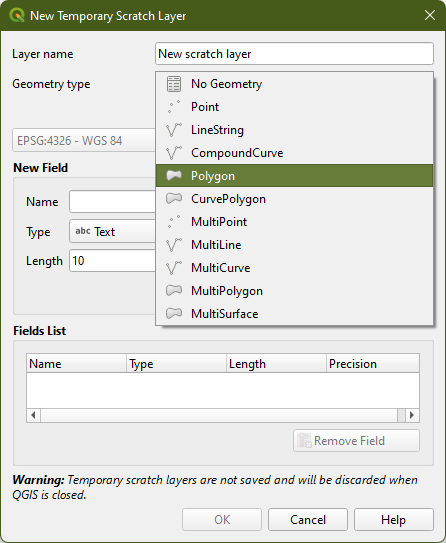Screen dimensions: 446x543
Task: Click the MultiCurve line icon
Action: pyautogui.click(x=174, y=268)
